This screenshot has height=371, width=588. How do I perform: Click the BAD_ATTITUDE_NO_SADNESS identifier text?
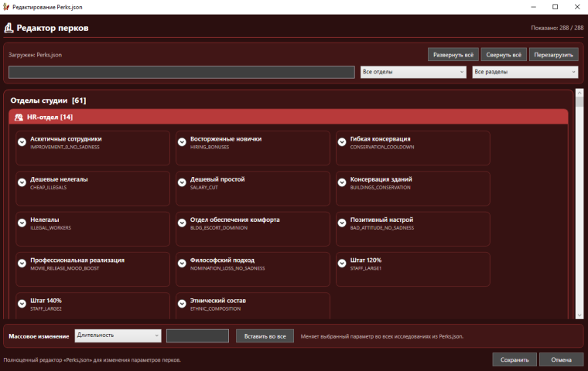pos(382,228)
